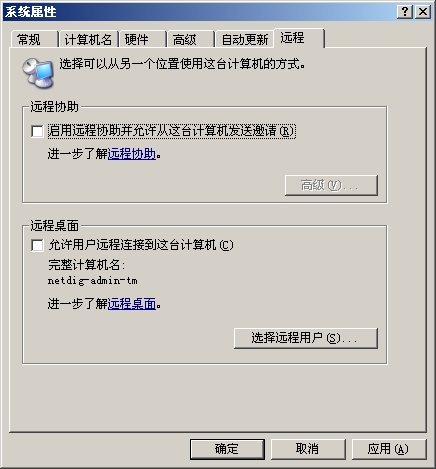
Task: Confirm with the 确定 button
Action: click(227, 449)
